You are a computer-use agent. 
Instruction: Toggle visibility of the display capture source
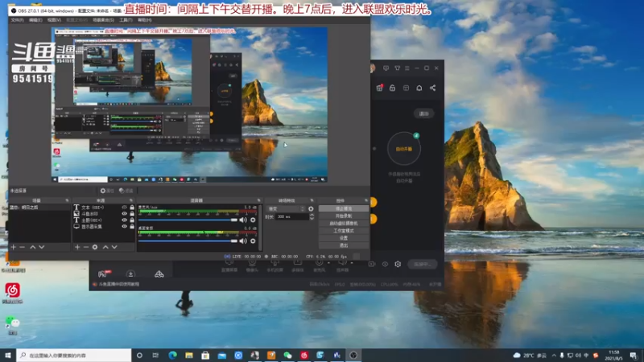pos(125,226)
